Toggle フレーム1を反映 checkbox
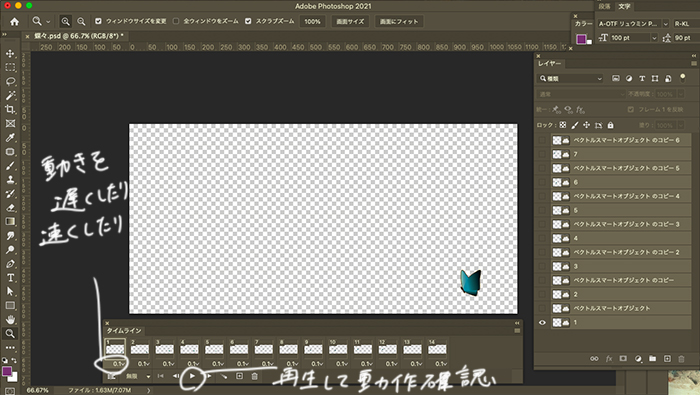 click(x=630, y=109)
